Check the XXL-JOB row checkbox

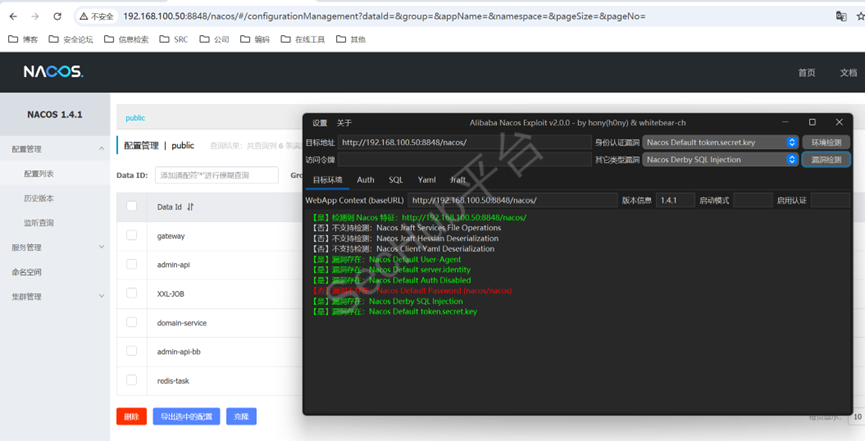[x=131, y=293]
